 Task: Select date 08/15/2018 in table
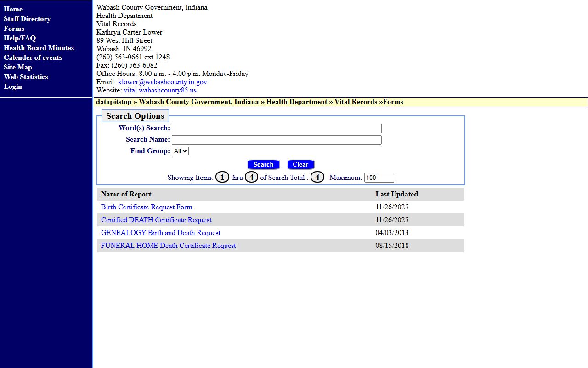pyautogui.click(x=392, y=246)
